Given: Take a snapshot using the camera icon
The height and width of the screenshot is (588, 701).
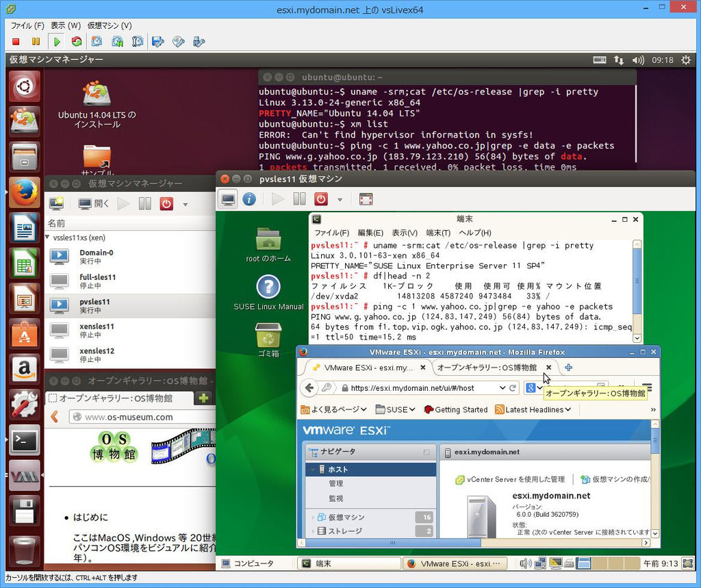Looking at the screenshot, I should [97, 42].
